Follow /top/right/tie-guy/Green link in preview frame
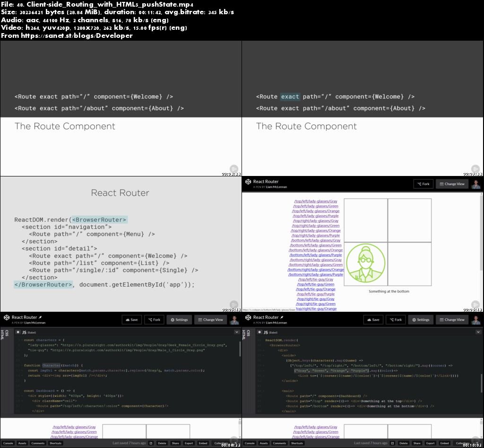 (315, 304)
